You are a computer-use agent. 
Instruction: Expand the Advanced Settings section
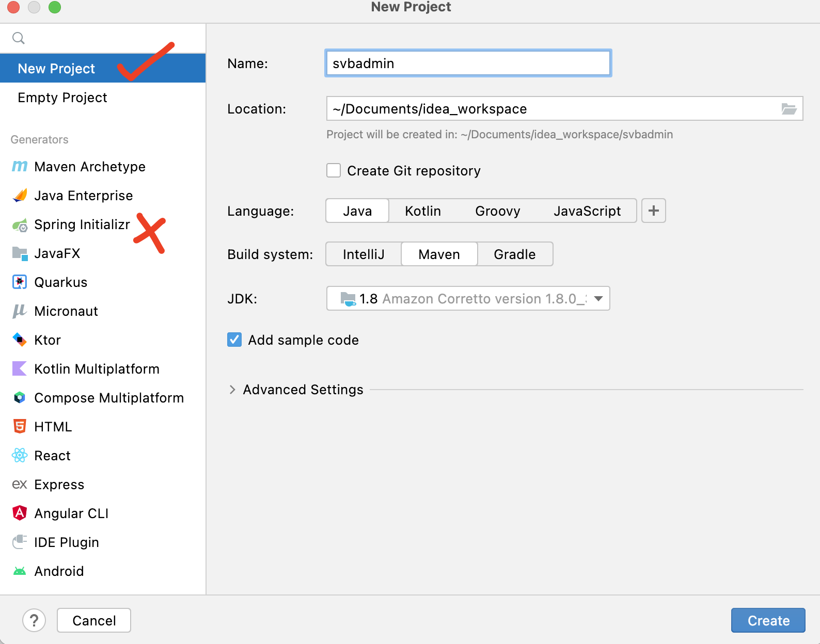(232, 390)
